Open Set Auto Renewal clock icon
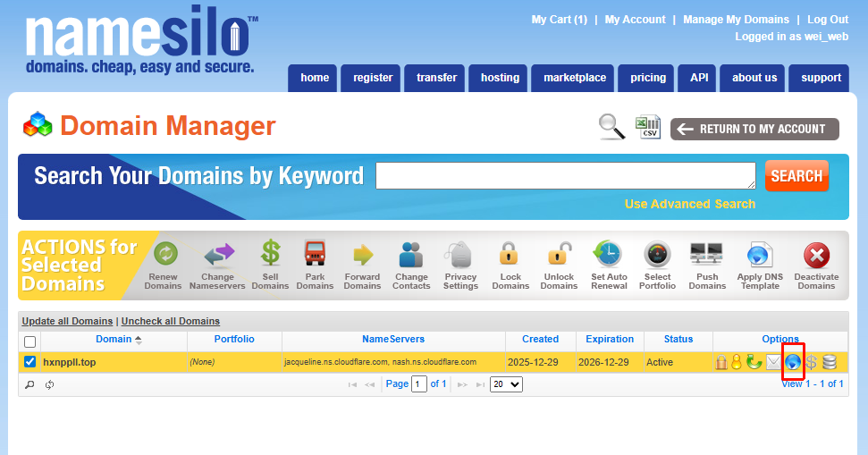Viewport: 868px width, 455px height. click(x=608, y=254)
